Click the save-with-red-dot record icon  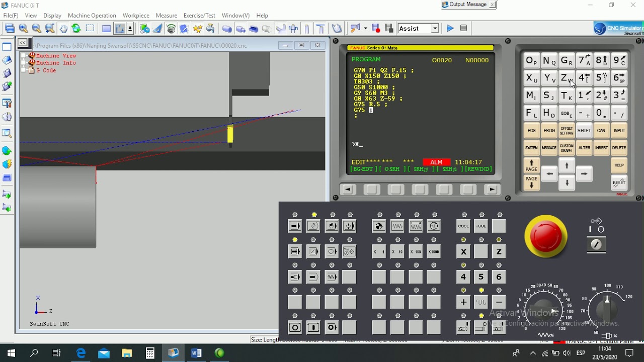pos(376,29)
